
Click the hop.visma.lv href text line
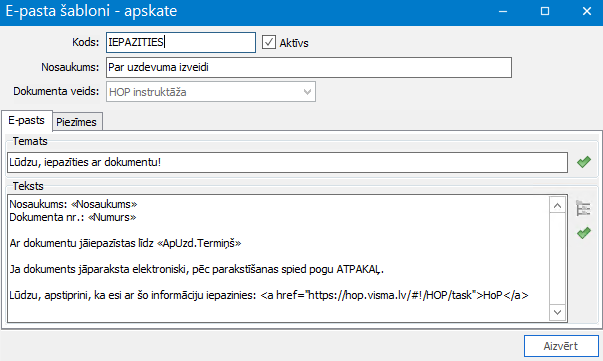[269, 295]
